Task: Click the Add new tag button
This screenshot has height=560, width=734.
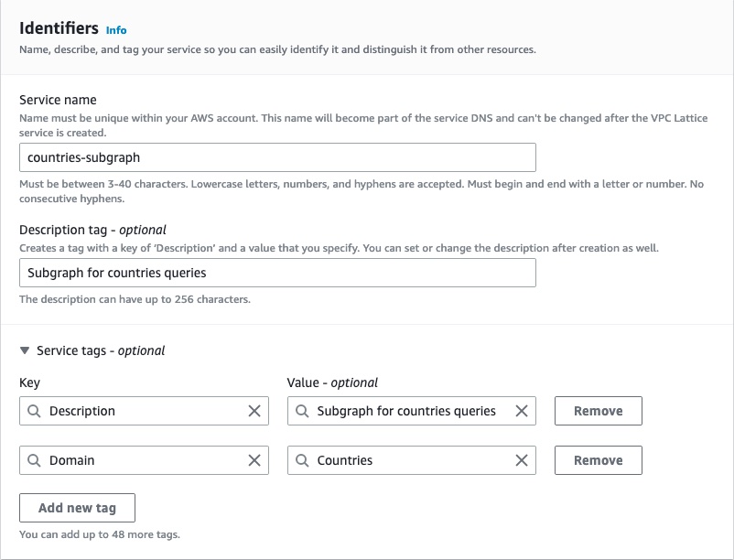Action: (x=77, y=508)
